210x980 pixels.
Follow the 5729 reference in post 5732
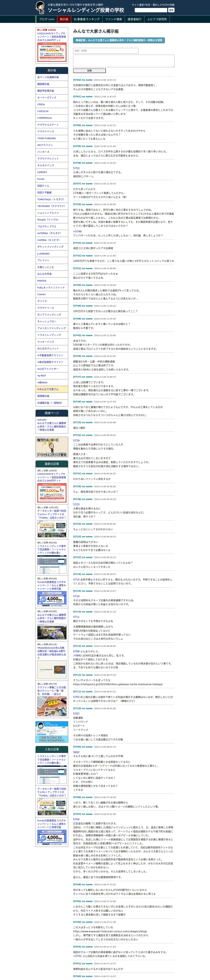point(76,441)
